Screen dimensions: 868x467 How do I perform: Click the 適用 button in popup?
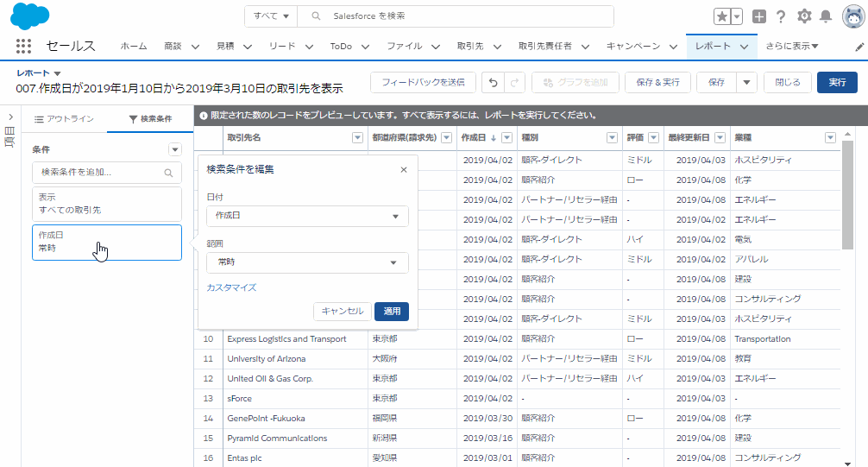[x=392, y=312]
